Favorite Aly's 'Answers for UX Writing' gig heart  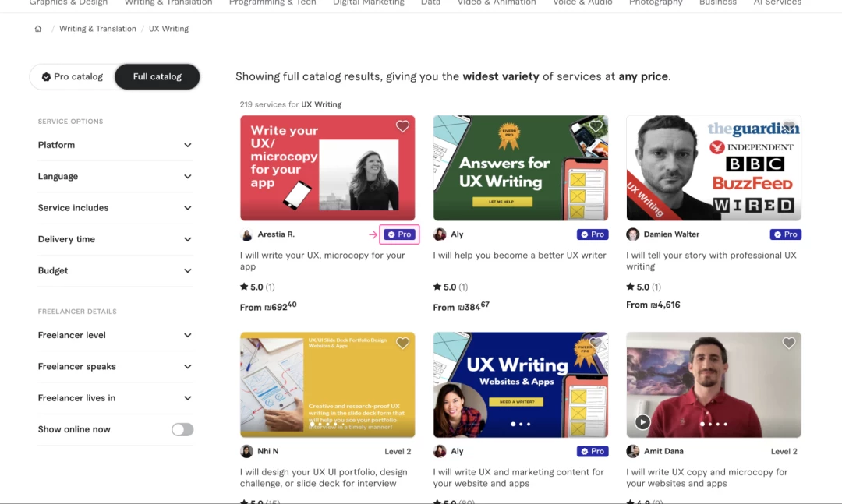click(x=596, y=126)
